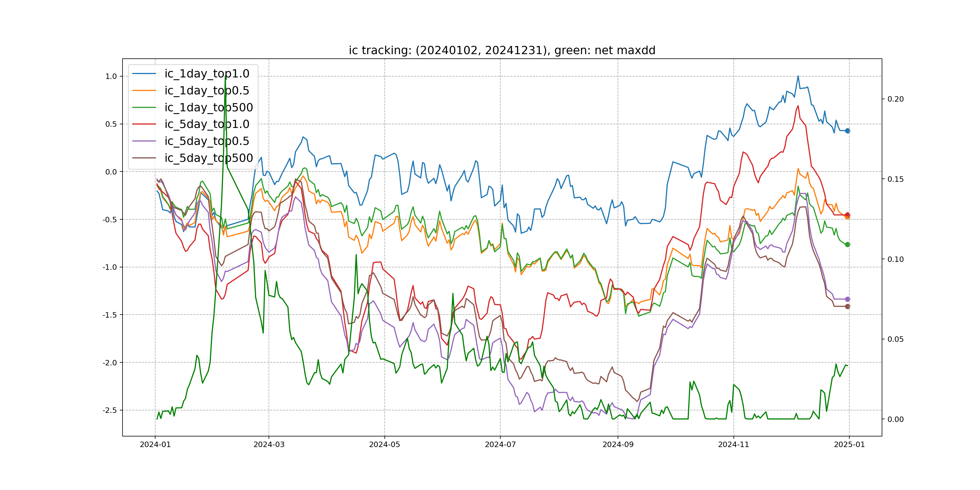Click the purple line swatch in legend
This screenshot has width=980, height=490.
[x=144, y=141]
